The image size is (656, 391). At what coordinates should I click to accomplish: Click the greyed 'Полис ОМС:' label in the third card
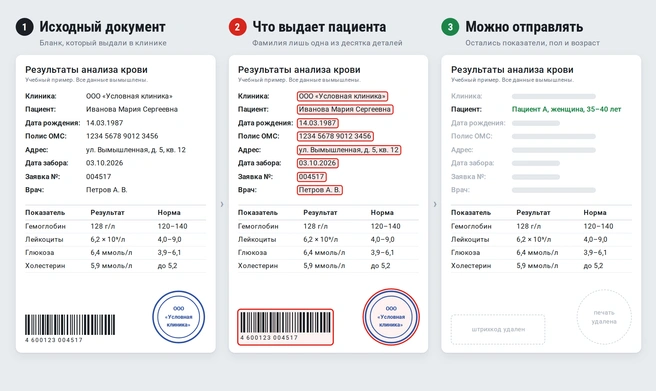(x=472, y=136)
